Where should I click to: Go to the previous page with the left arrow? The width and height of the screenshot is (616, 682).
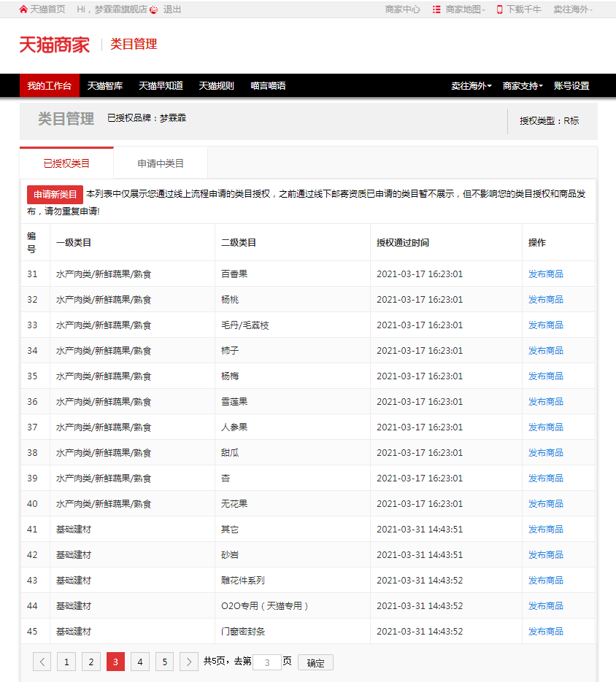(x=42, y=662)
